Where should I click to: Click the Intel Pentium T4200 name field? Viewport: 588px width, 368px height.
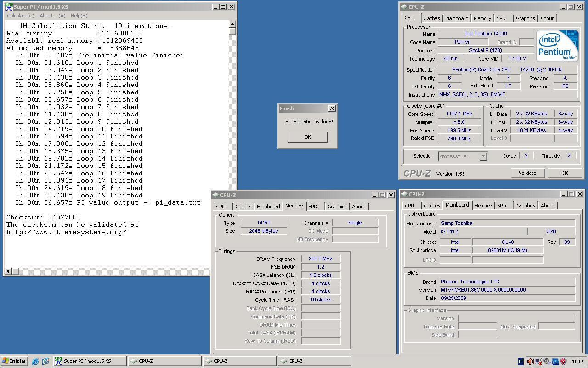tap(486, 34)
